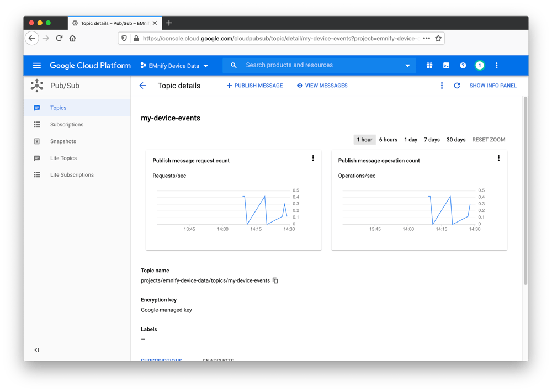The image size is (552, 392).
Task: Open Publish message request count chart menu
Action: pyautogui.click(x=313, y=158)
